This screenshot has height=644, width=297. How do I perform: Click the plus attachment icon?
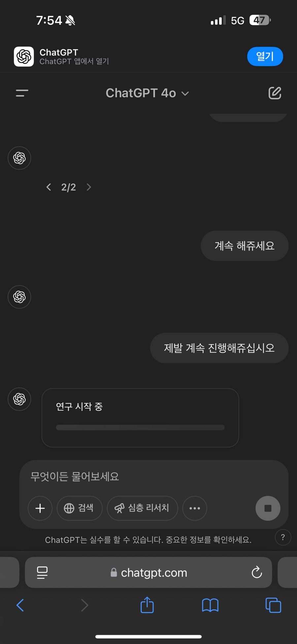tap(40, 508)
